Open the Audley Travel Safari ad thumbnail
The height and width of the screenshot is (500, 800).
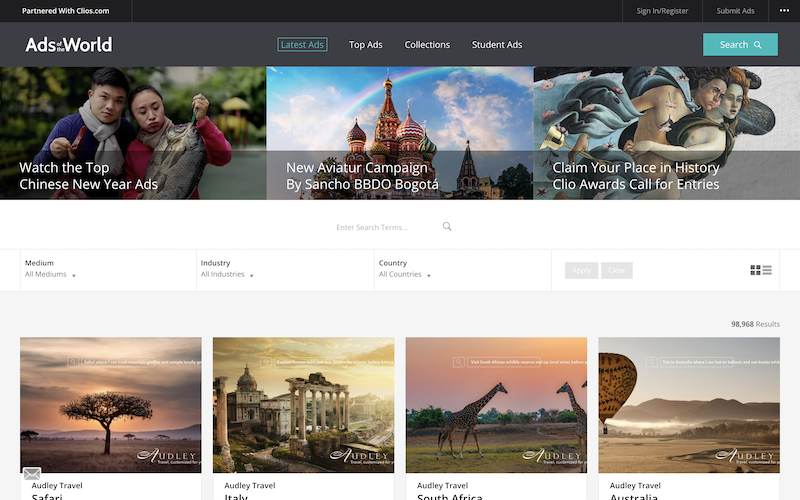pyautogui.click(x=111, y=405)
